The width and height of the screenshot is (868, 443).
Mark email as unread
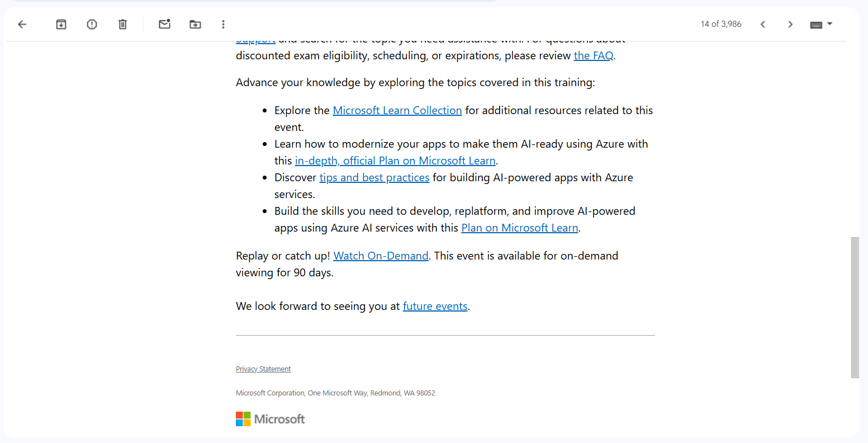pos(164,24)
